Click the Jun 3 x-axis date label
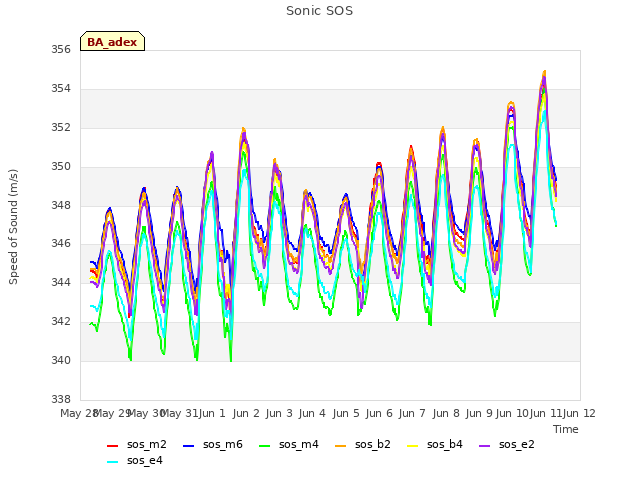Viewport: 640px width, 480px height. 279,413
